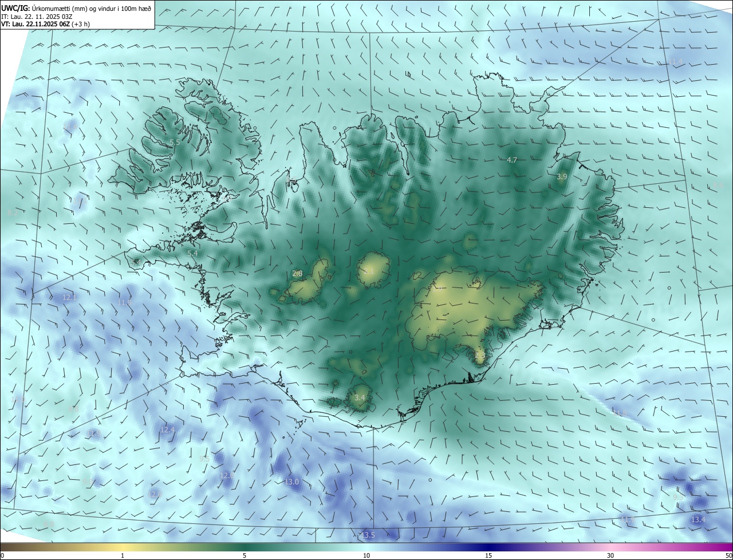This screenshot has width=733, height=560.
Task: Click the 13.0 value south of Reykjanes
Action: [x=291, y=482]
